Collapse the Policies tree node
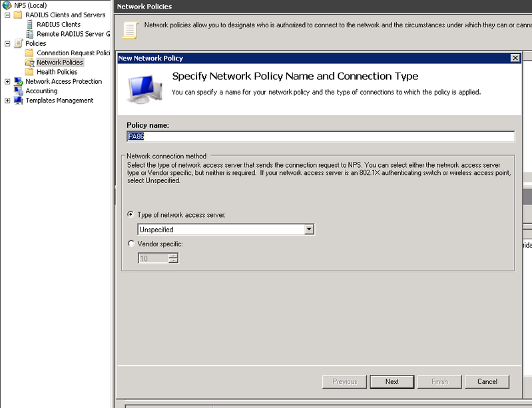532x408 pixels. (x=7, y=44)
